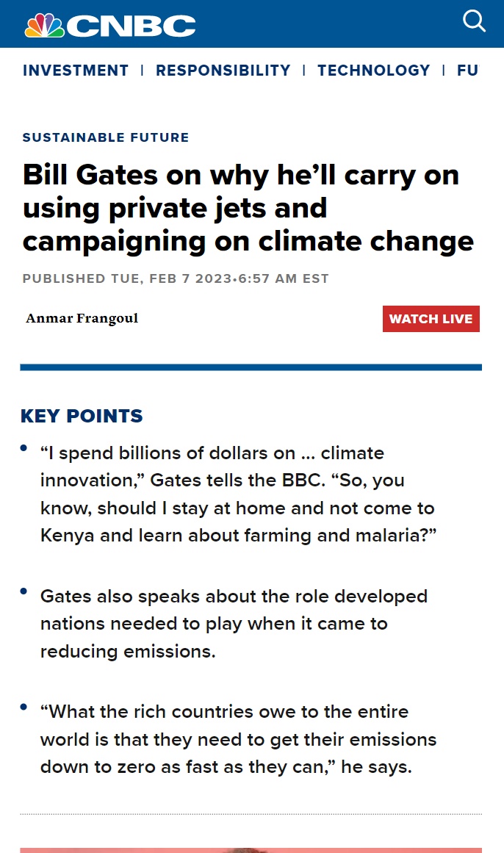Select the key point about developed nations
This screenshot has height=853, width=504.
pos(234,624)
